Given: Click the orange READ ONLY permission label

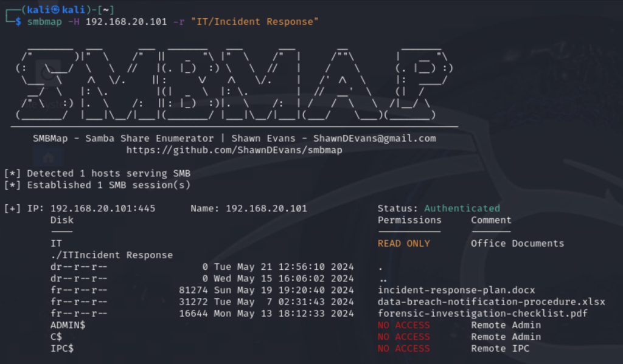Looking at the screenshot, I should (x=403, y=244).
